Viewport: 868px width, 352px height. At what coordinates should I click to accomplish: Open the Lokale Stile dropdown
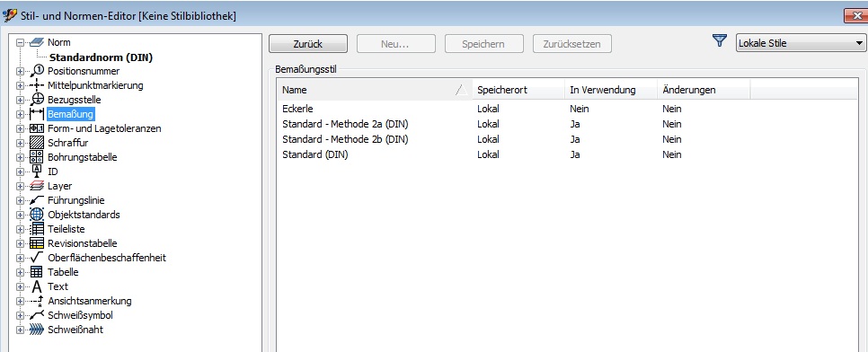point(801,43)
